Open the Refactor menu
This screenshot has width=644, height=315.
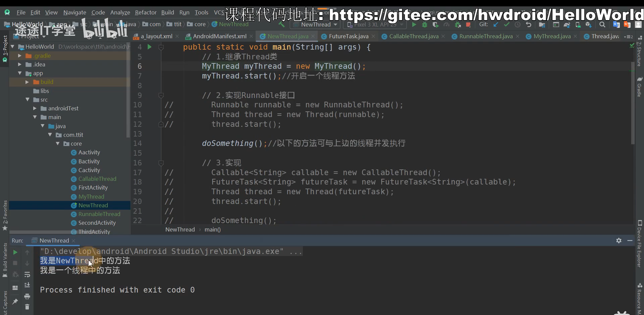[x=145, y=13]
